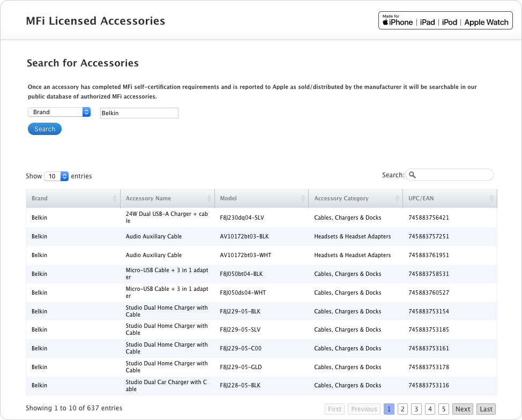Switch to page 4 of results
Image resolution: width=522 pixels, height=420 pixels.
tap(430, 409)
